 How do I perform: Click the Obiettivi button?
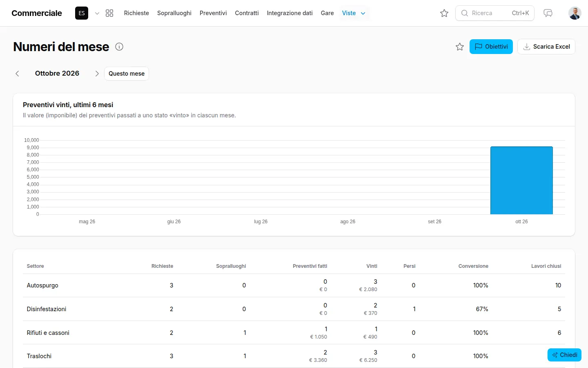click(x=491, y=47)
